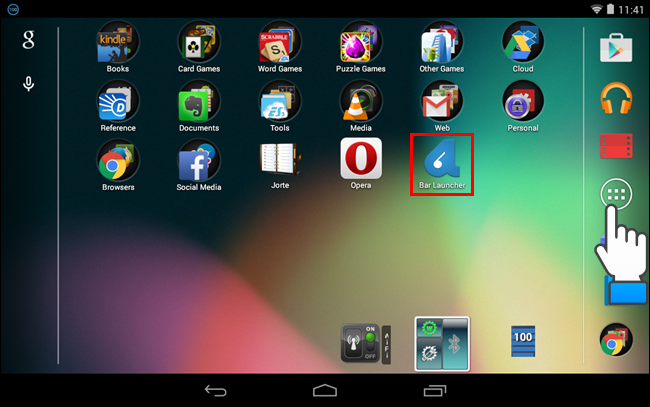Viewport: 650px width, 407px height.
Task: Launch the Jorte app
Action: coord(280,159)
